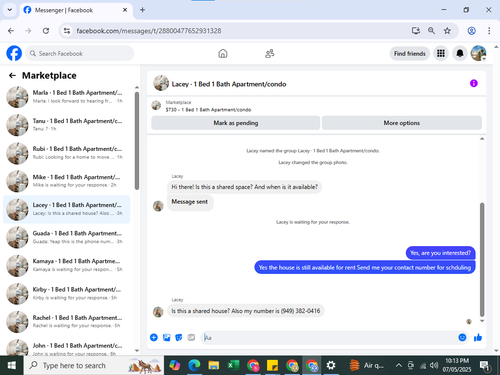
Task: Click Lacey's message with phone number
Action: (246, 311)
